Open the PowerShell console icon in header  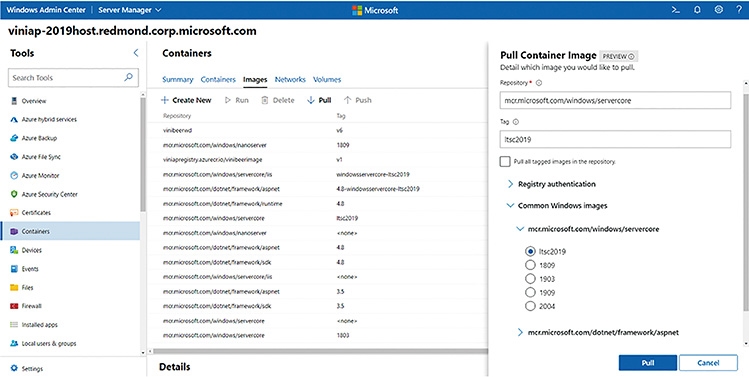point(675,10)
